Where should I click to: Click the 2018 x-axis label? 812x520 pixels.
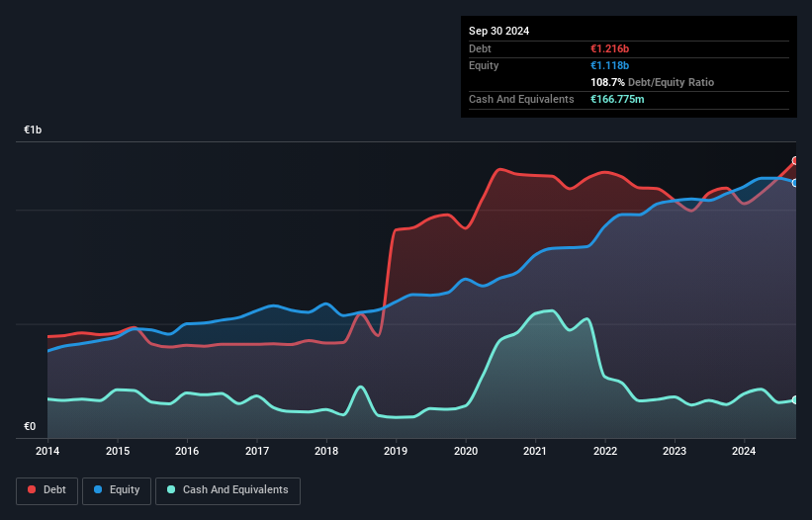click(x=326, y=451)
